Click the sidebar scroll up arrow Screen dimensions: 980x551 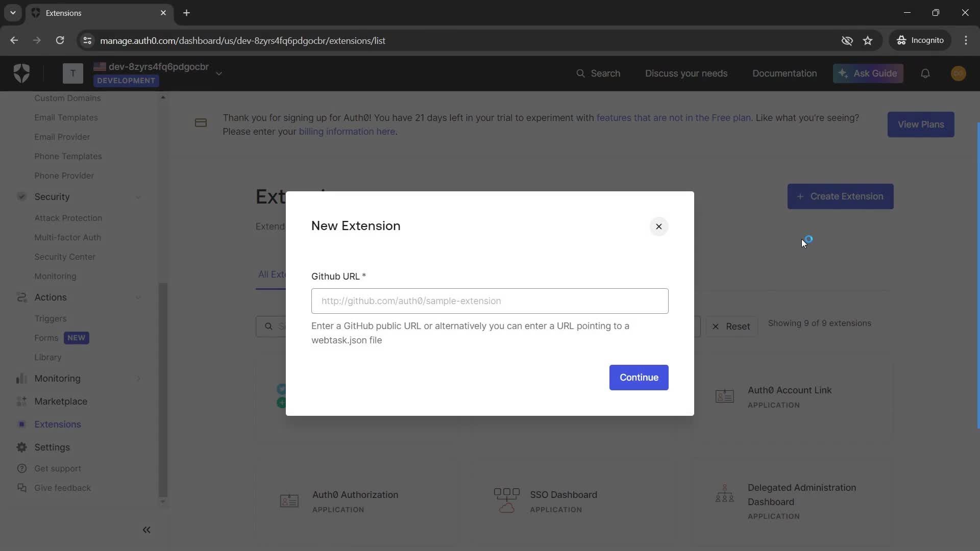click(163, 97)
